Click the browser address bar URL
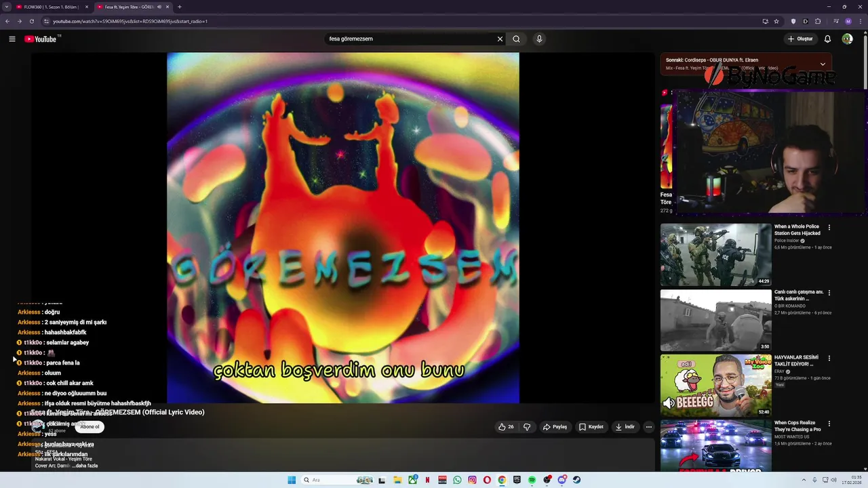The height and width of the screenshot is (488, 868). 130,21
